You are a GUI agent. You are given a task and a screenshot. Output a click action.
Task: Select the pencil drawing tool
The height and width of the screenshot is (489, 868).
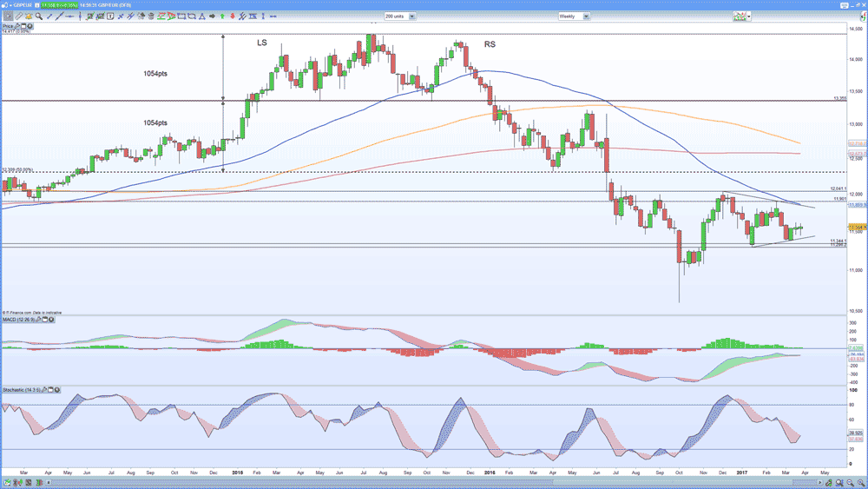(x=18, y=17)
